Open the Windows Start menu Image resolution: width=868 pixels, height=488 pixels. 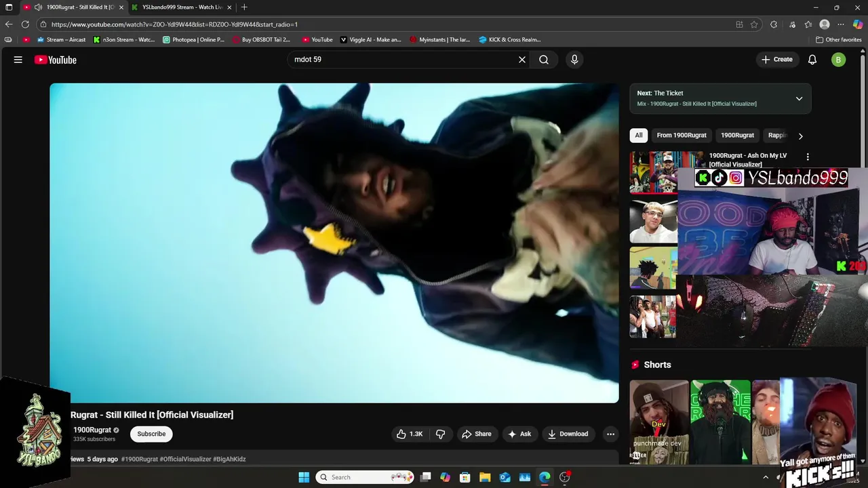[304, 477]
